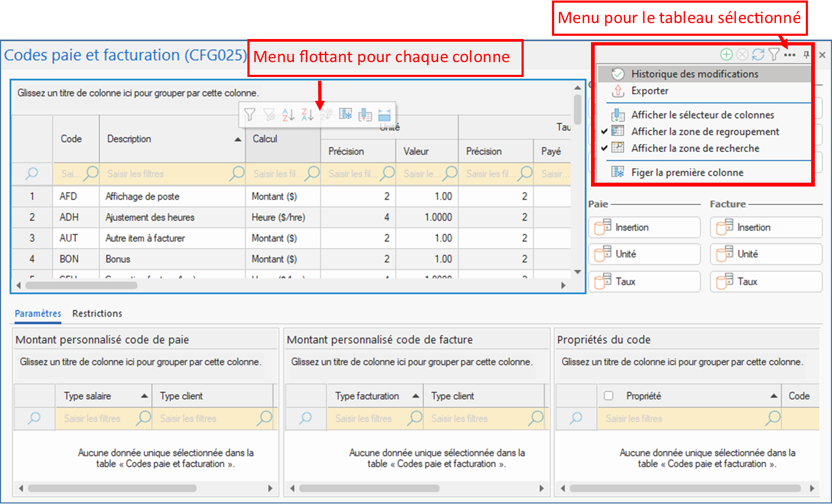Sort ascending A-Z in floating menu
This screenshot has height=504, width=832.
[288, 114]
